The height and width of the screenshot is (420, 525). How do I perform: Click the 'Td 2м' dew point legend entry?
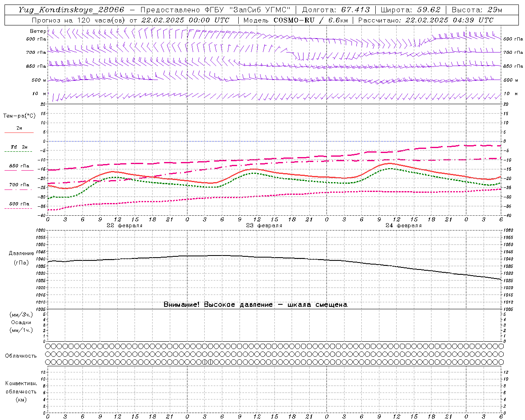19,148
